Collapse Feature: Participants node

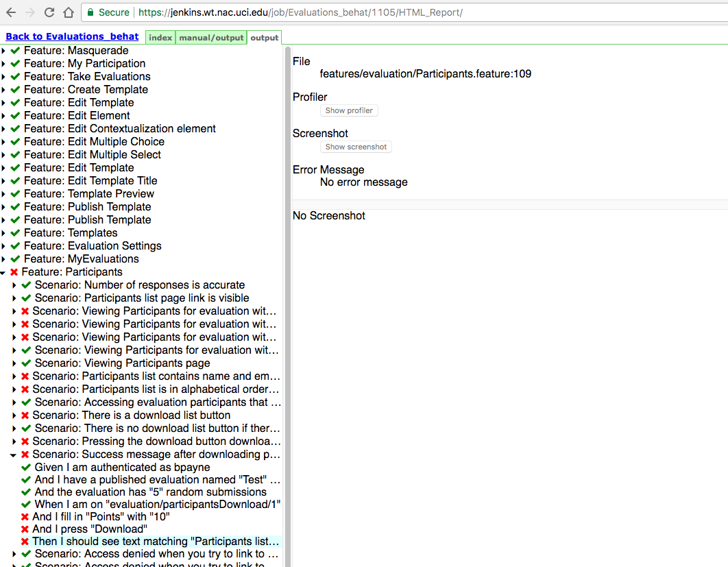pyautogui.click(x=3, y=273)
